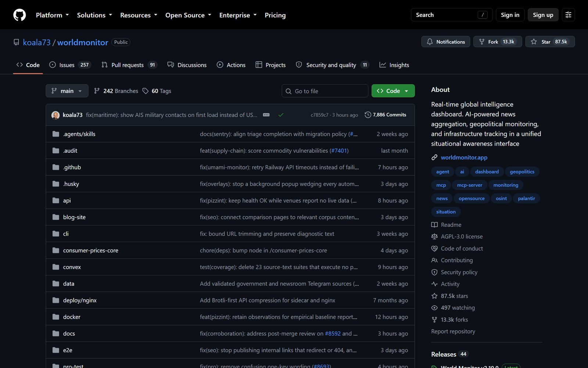Open the Security and quality tab
Image resolution: width=588 pixels, height=368 pixels.
click(x=332, y=65)
